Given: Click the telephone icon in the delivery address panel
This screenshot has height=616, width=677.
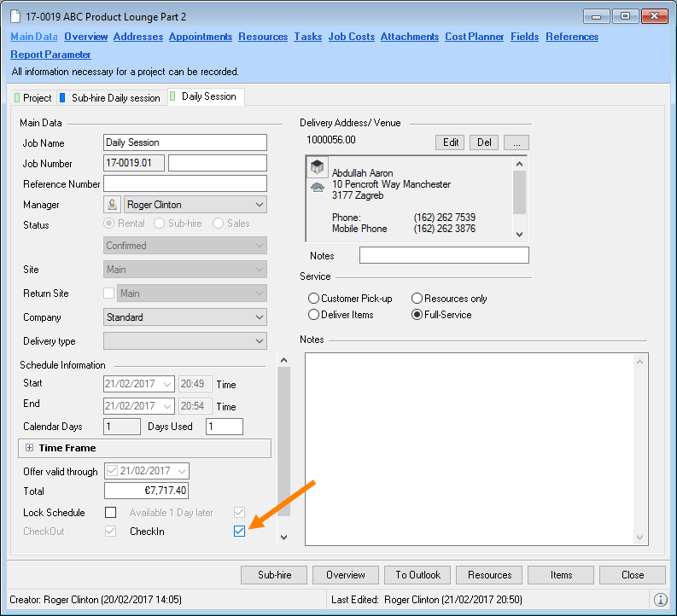Looking at the screenshot, I should click(317, 188).
